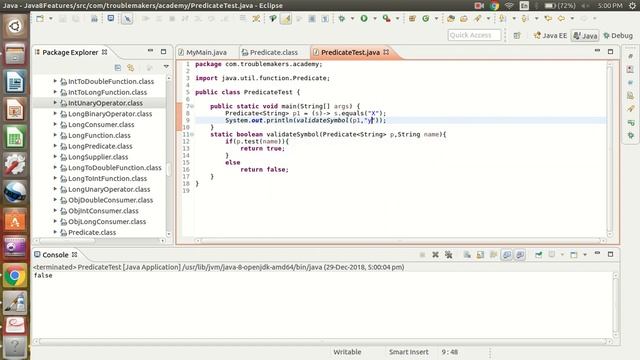Launch Debug with the bug icon
640x360 pixels.
point(342,19)
